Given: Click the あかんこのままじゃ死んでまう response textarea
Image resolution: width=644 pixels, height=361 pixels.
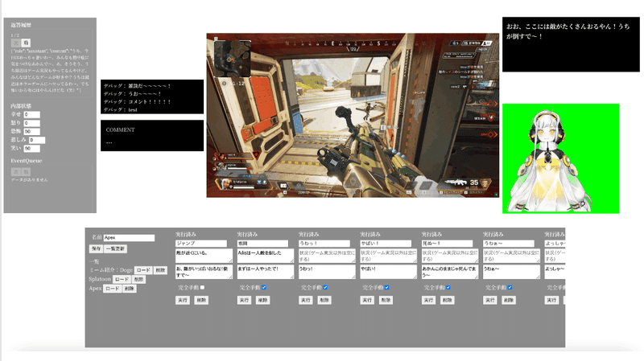Looking at the screenshot, I should tap(450, 272).
